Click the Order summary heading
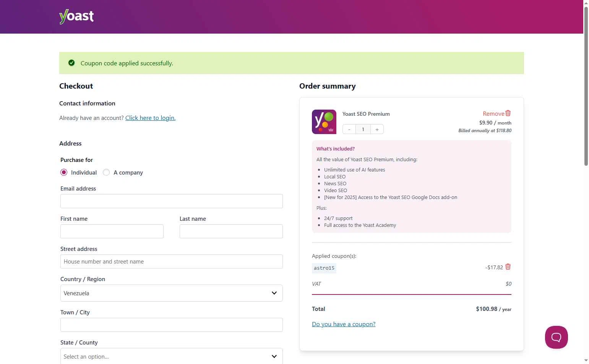The height and width of the screenshot is (364, 589). tap(328, 86)
